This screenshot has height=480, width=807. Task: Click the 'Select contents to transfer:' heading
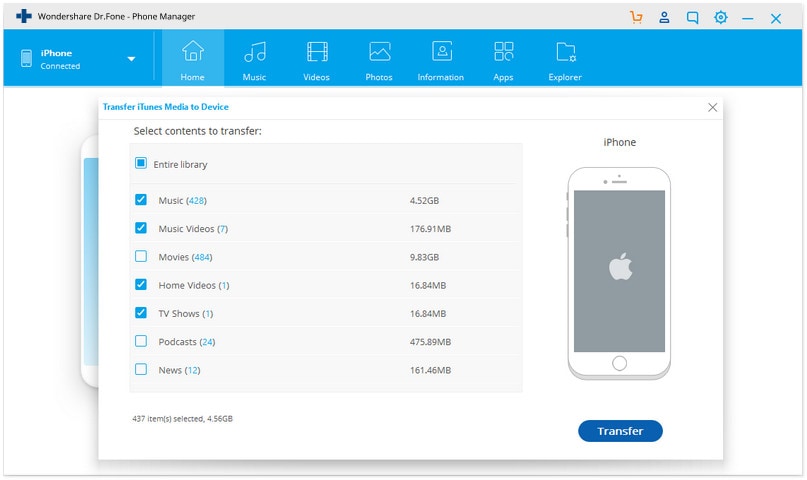point(198,131)
